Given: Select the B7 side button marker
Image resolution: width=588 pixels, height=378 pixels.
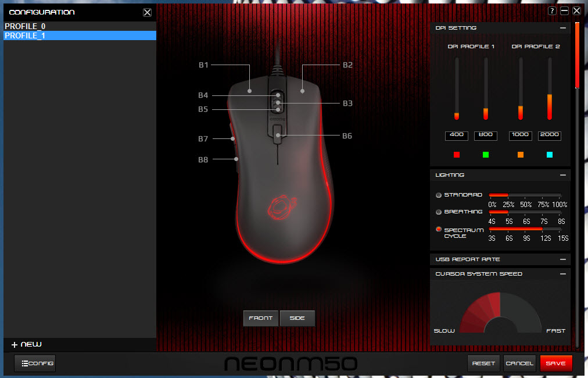Looking at the screenshot, I should [x=233, y=139].
